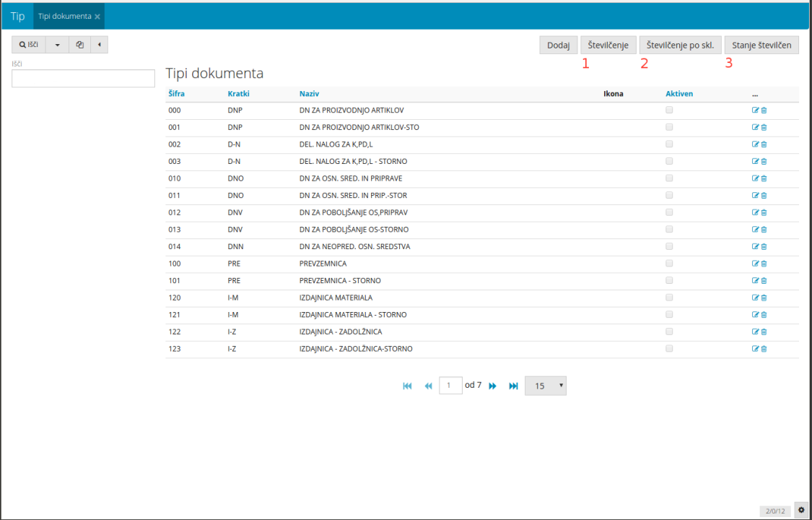This screenshot has height=520, width=812.
Task: Tick the Aktiven checkbox for row 123
Action: tap(669, 348)
